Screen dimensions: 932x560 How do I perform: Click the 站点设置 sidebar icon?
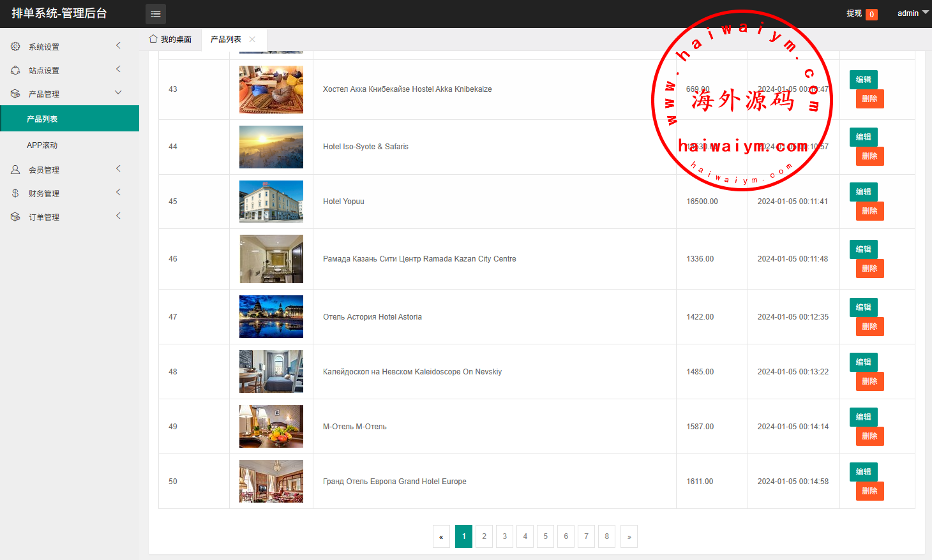tap(15, 70)
